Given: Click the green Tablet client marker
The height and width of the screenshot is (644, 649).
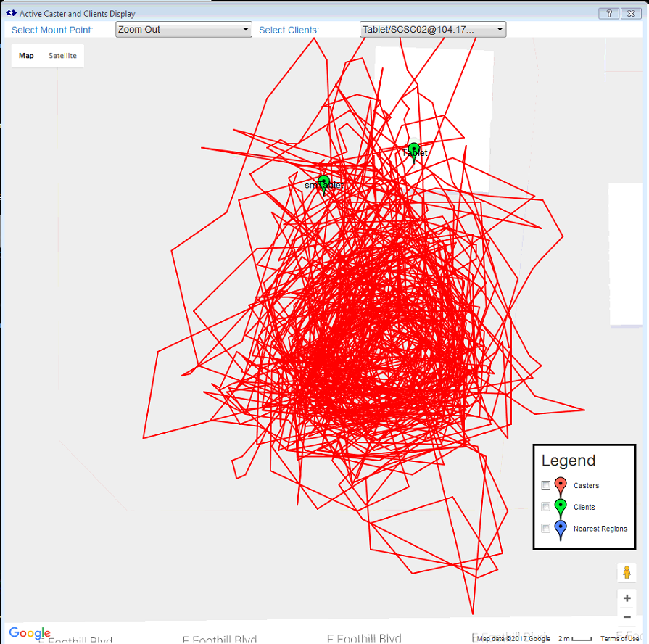Looking at the screenshot, I should 414,150.
